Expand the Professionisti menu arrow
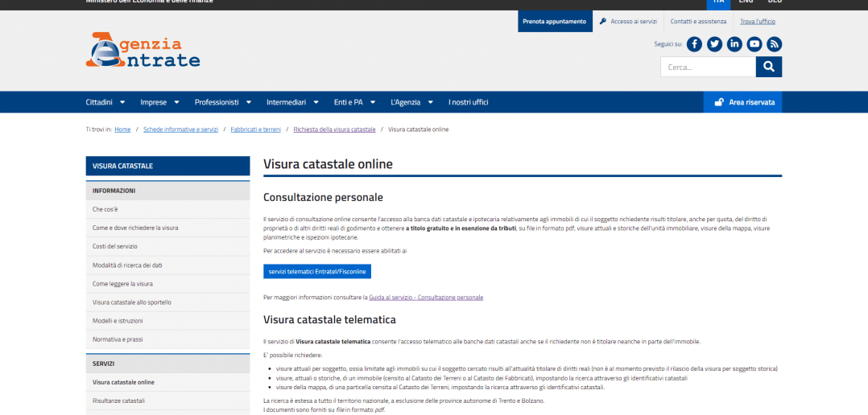Viewport: 868px width, 415px height. coord(249,102)
